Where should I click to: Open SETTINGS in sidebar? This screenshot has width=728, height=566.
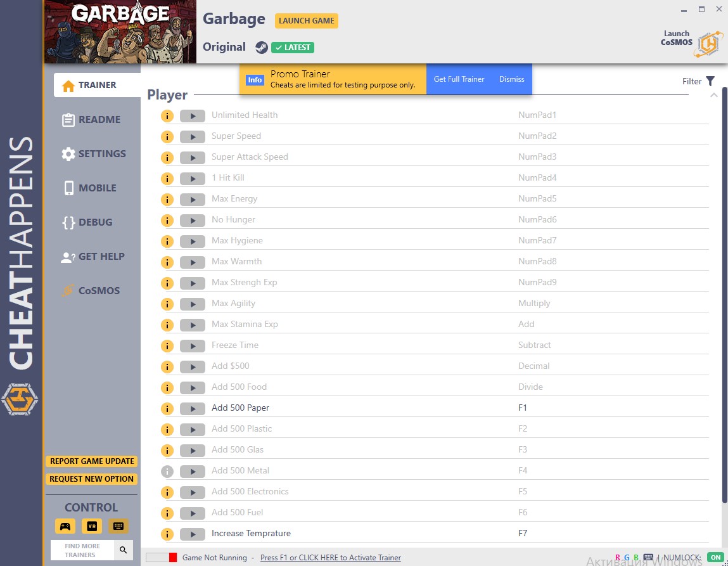click(x=94, y=153)
